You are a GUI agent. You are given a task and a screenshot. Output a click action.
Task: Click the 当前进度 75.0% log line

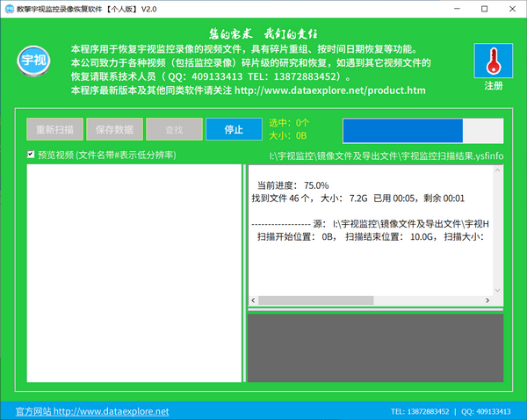pyautogui.click(x=292, y=185)
